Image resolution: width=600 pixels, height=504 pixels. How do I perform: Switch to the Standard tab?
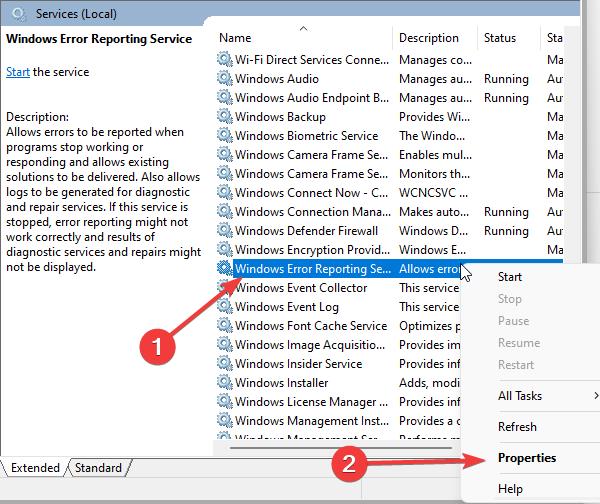click(98, 468)
